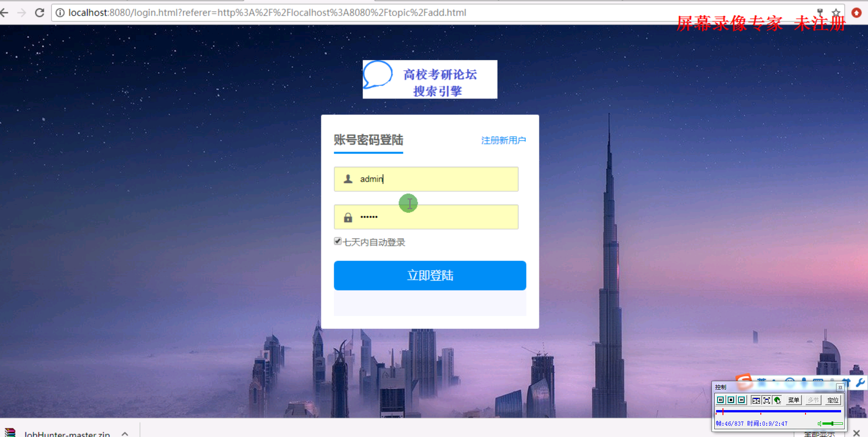Stop playback in the 控制 panel

pyautogui.click(x=731, y=400)
